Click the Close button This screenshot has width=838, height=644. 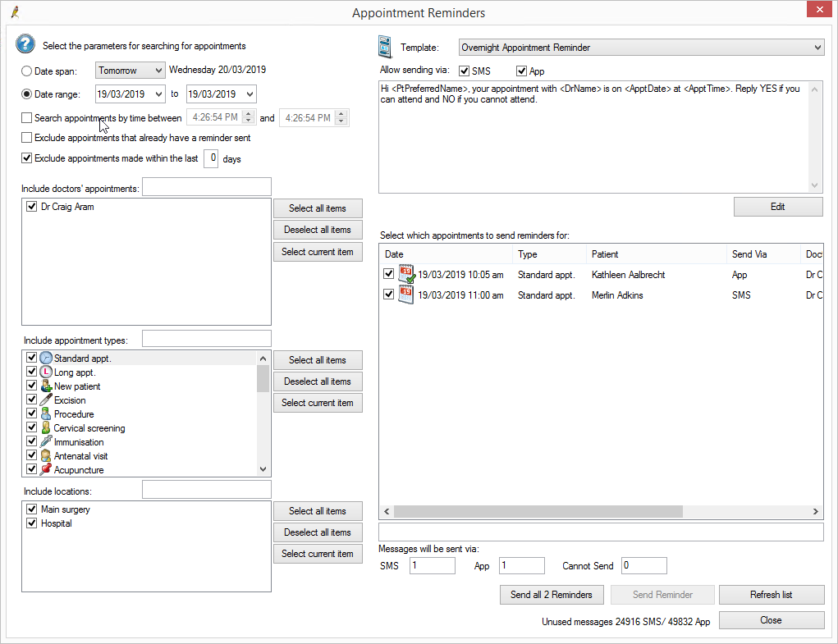click(x=772, y=620)
